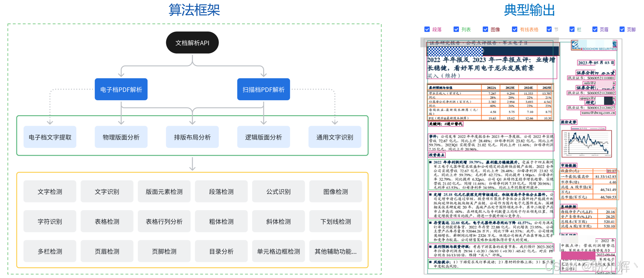
Task: Click the 物理版面分析 box
Action: (x=121, y=137)
